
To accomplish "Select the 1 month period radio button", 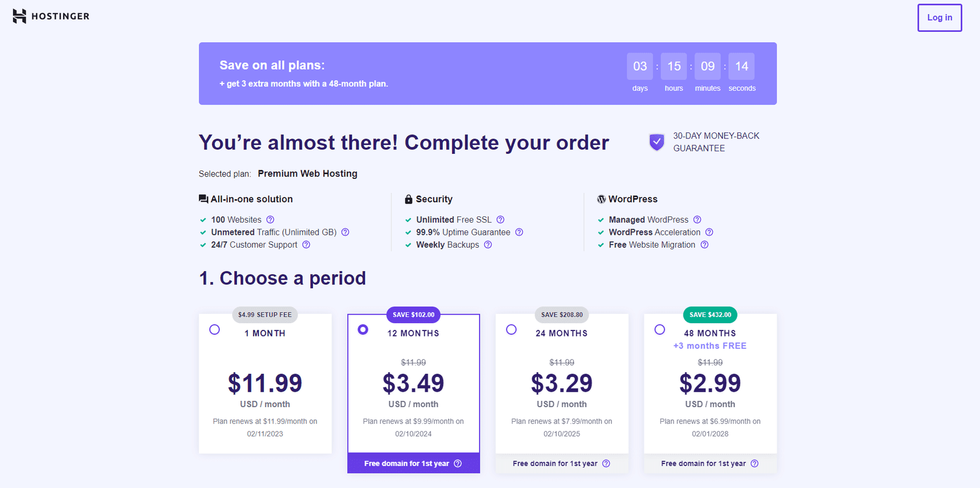I will (x=214, y=330).
